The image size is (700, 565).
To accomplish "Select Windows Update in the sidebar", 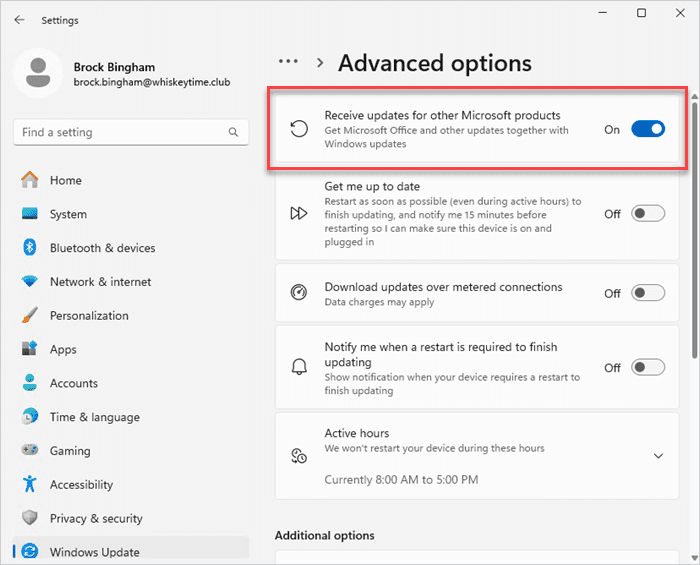I will (x=131, y=549).
